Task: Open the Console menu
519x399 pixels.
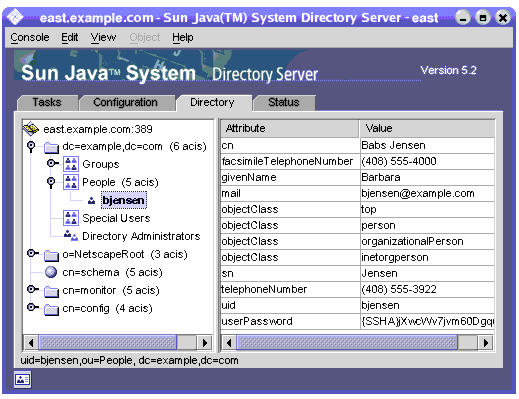Action: point(30,37)
